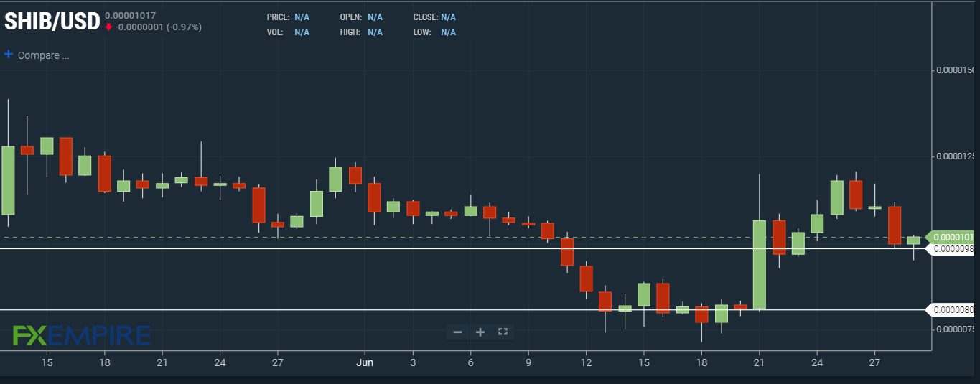Click the -0.0000001 (-0.97%) change value
The width and height of the screenshot is (980, 384).
[x=159, y=27]
